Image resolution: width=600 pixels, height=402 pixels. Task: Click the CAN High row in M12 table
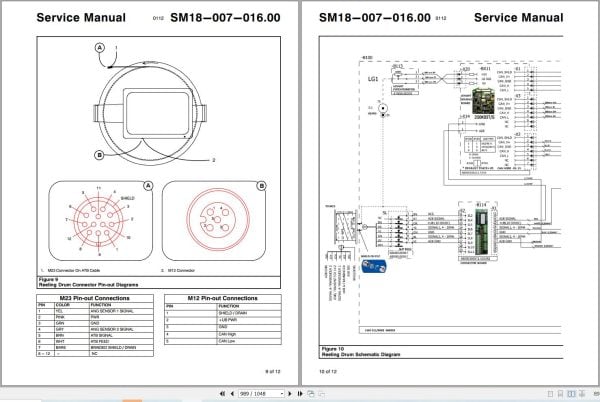pyautogui.click(x=223, y=334)
